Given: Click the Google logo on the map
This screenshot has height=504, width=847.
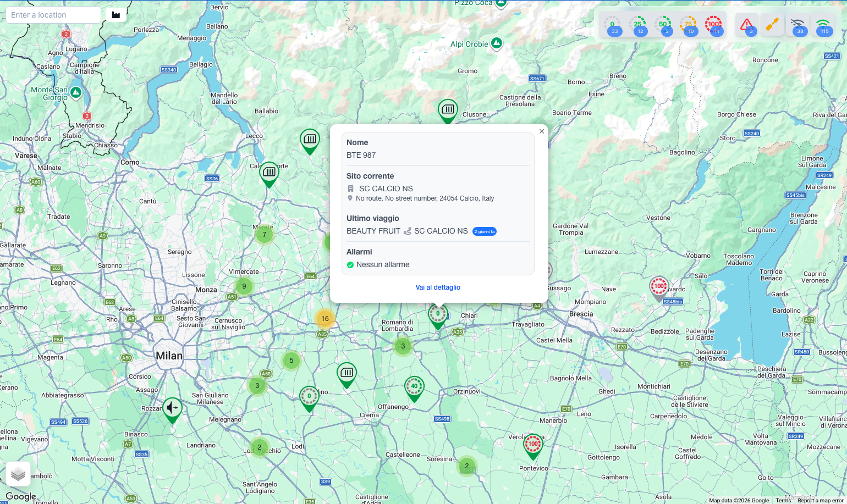Looking at the screenshot, I should (21, 496).
